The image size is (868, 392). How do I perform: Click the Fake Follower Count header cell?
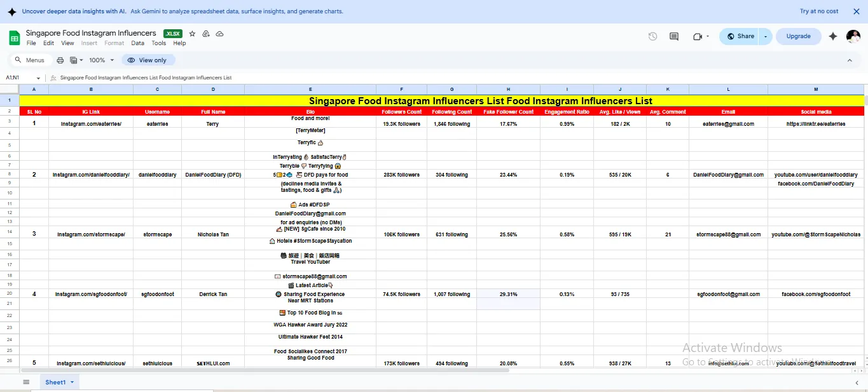[x=508, y=112]
